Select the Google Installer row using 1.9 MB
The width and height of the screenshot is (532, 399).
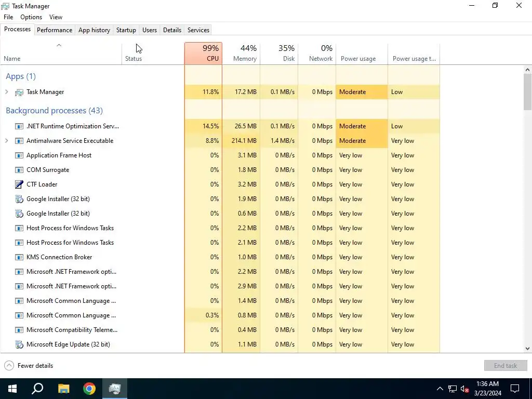pos(220,199)
